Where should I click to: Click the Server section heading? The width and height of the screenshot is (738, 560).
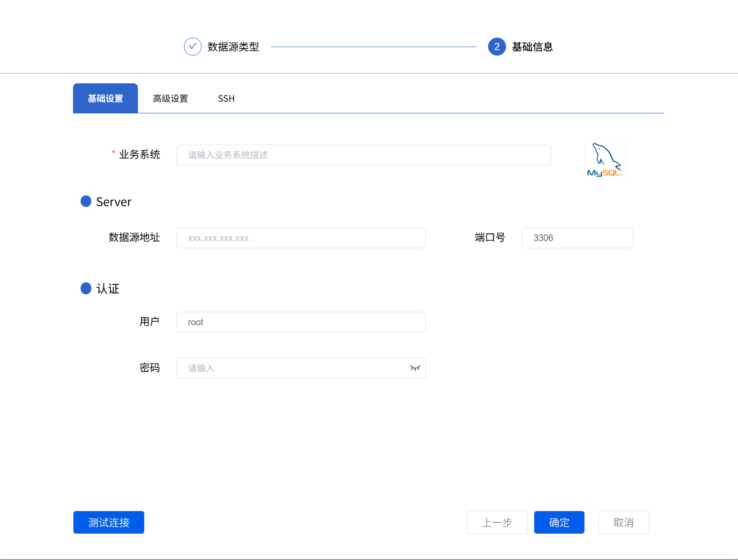[114, 202]
